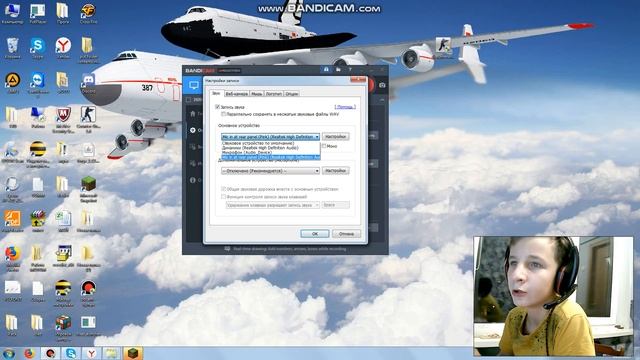
Task: Open Firefox from the taskbar
Action: pyautogui.click(x=29, y=353)
